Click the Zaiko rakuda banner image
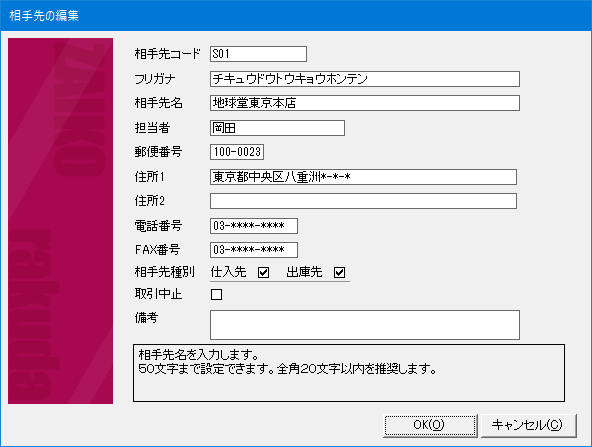The height and width of the screenshot is (447, 592). point(60,221)
